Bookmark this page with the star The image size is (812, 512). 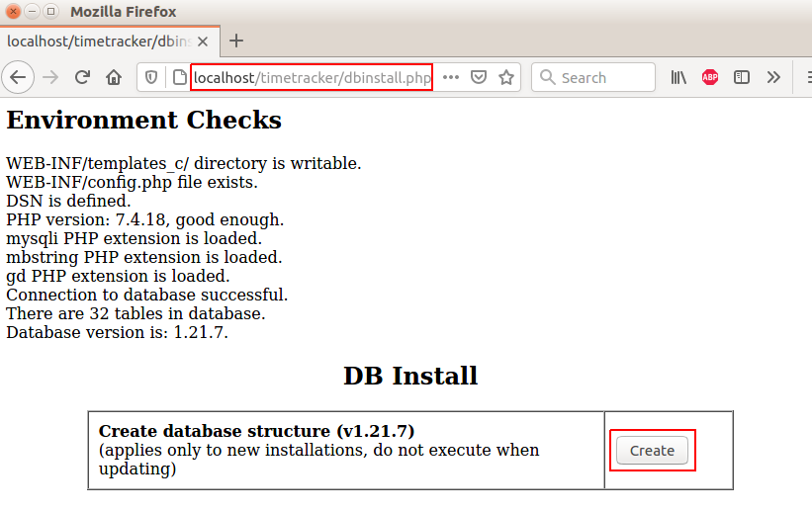click(506, 77)
